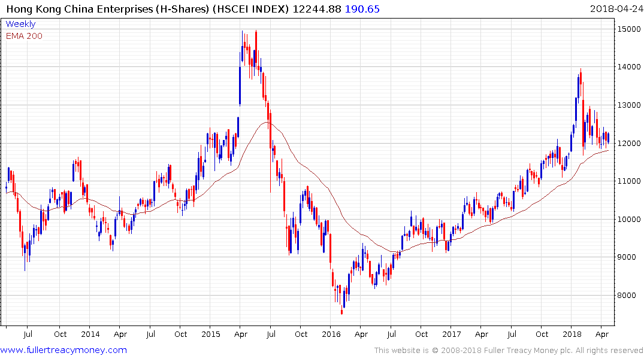Click the 8000 price axis label
Viewport: 644px width, 359px height.
click(x=627, y=295)
